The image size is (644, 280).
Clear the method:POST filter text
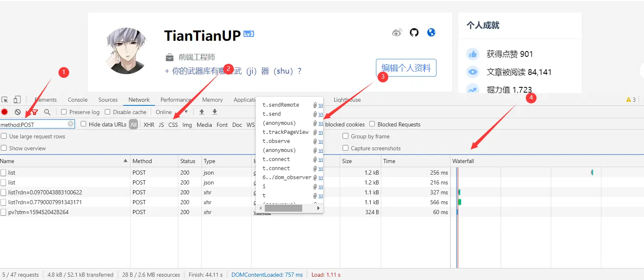(71, 124)
